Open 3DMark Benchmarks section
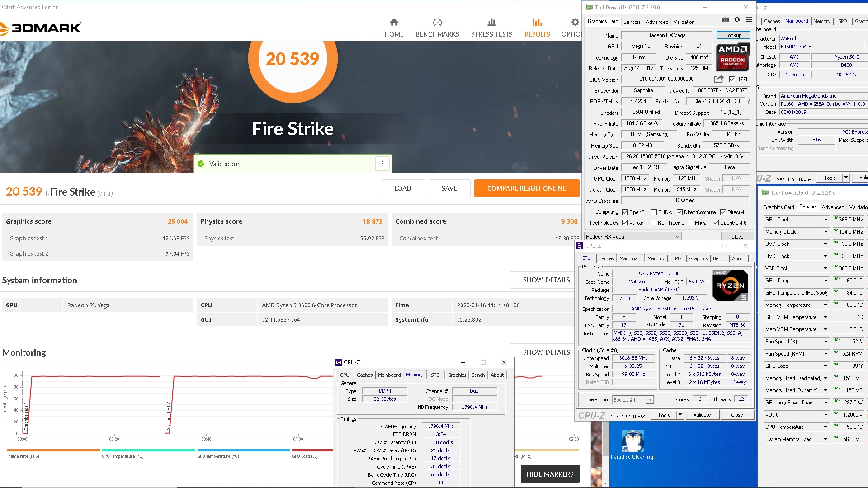This screenshot has height=488, width=868. point(437,28)
